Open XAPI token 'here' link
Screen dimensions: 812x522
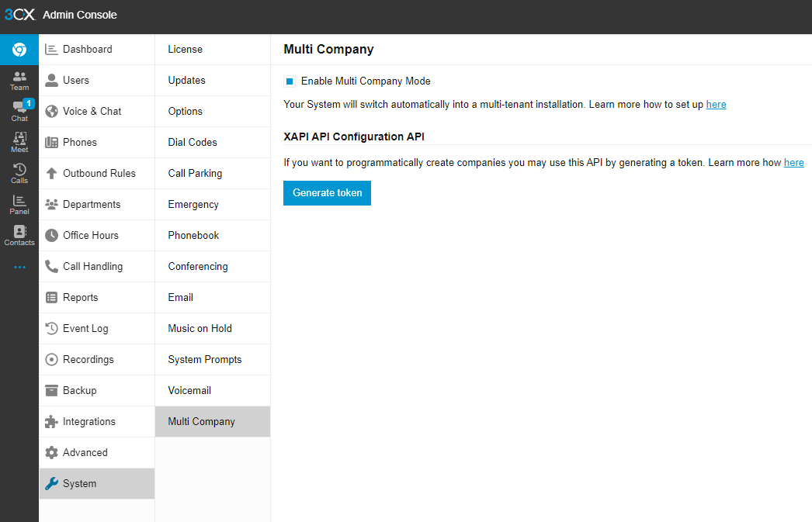(x=794, y=162)
